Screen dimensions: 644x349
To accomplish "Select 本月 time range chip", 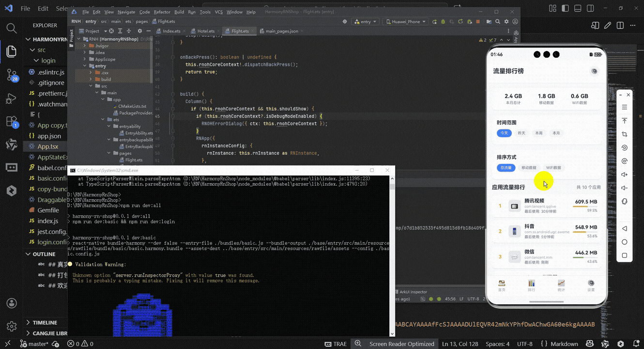I will [556, 133].
